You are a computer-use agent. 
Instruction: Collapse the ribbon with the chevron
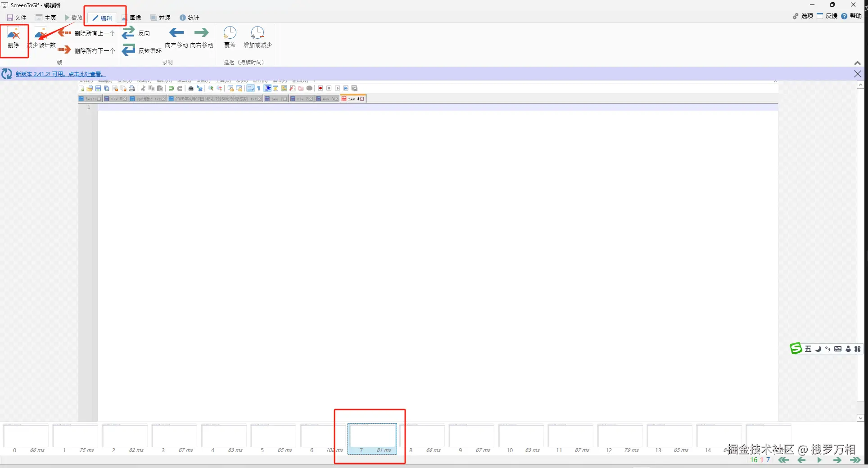click(858, 63)
